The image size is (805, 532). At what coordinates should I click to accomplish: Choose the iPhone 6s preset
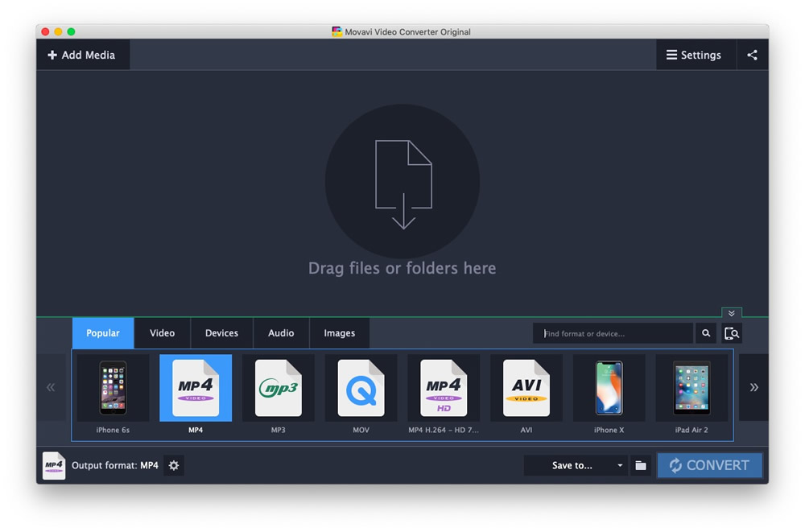point(113,394)
